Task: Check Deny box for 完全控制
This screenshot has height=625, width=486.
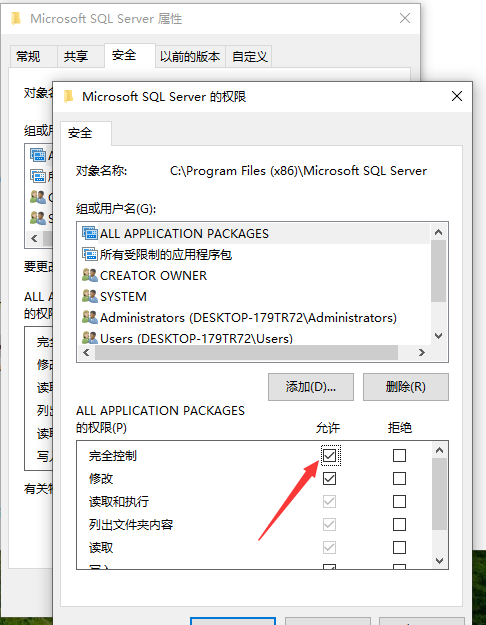Action: tap(399, 455)
